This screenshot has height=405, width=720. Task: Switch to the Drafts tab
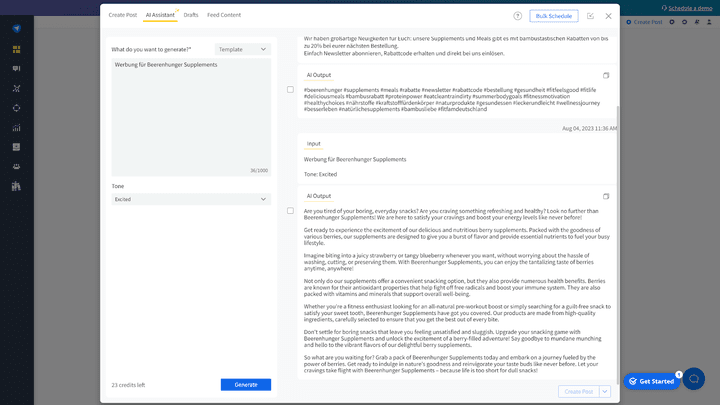pos(191,15)
